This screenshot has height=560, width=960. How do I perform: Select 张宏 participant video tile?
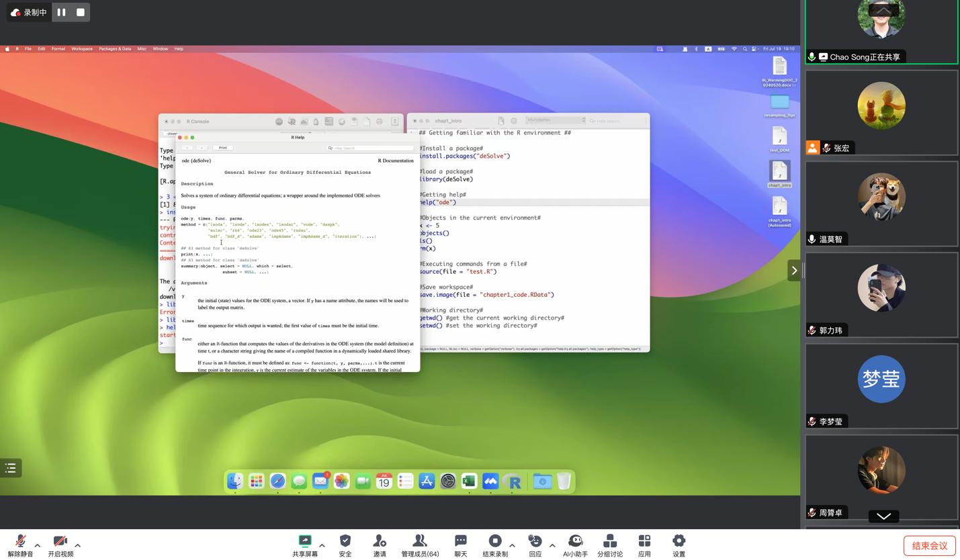point(881,113)
